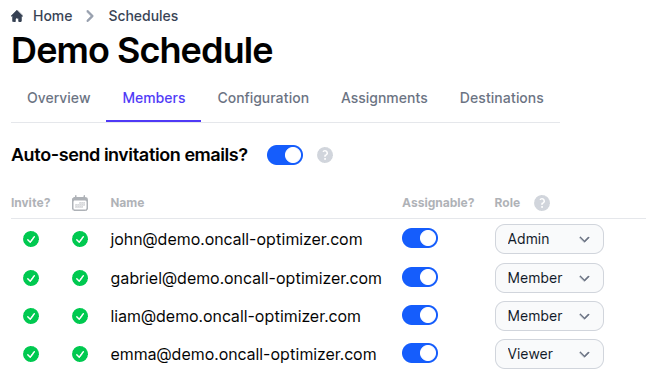Select the Destinations tab
The width and height of the screenshot is (646, 376).
(x=502, y=98)
